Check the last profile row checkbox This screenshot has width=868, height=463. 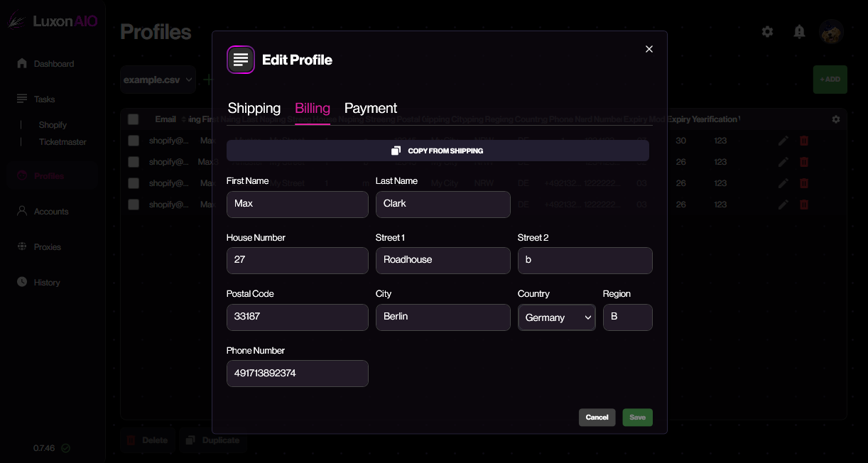click(x=133, y=205)
